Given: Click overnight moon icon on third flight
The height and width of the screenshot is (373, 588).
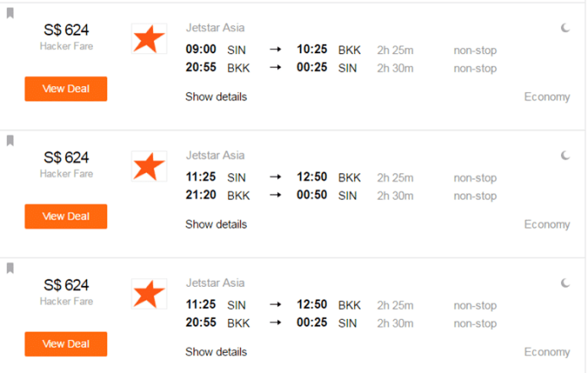Looking at the screenshot, I should 565,283.
